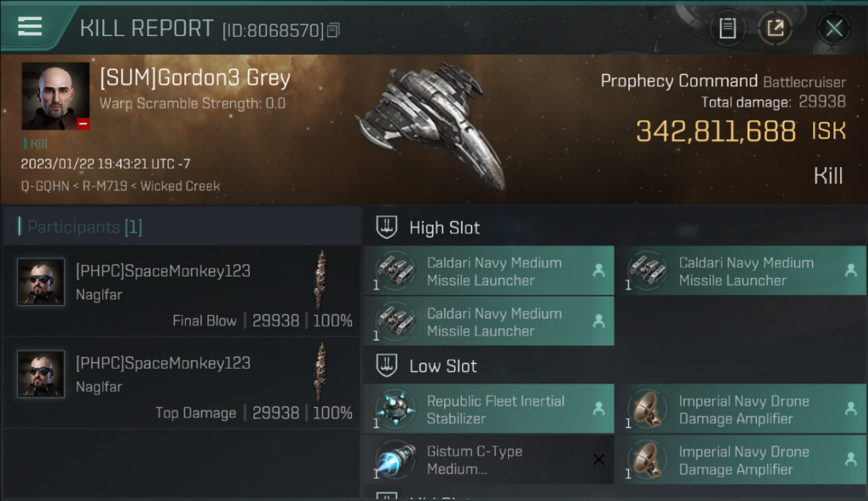
Task: Click the person icon on Republic Fleet Inertial Stabilizer
Action: pos(598,409)
